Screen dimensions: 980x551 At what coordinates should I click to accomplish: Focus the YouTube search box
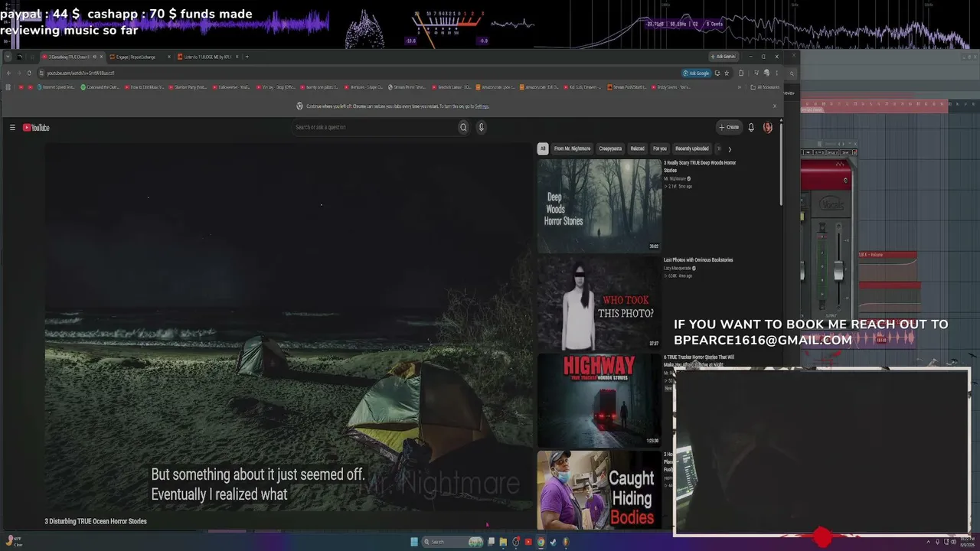click(x=375, y=128)
